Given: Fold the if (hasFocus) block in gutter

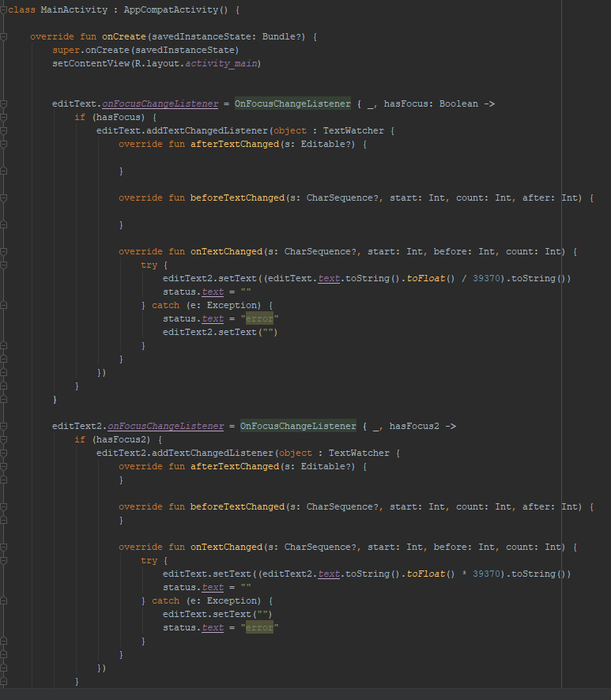Looking at the screenshot, I should click(3, 118).
